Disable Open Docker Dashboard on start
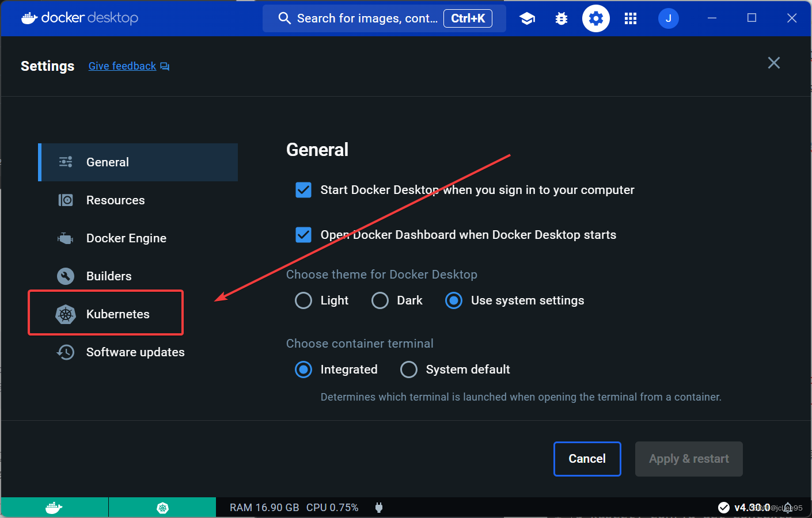This screenshot has height=518, width=812. tap(303, 235)
